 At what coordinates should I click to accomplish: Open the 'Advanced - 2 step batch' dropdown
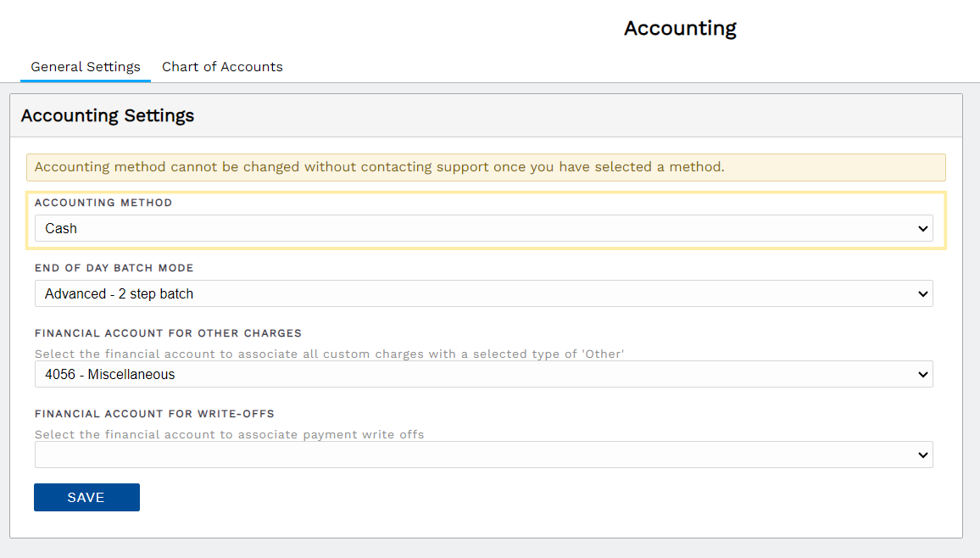point(483,293)
